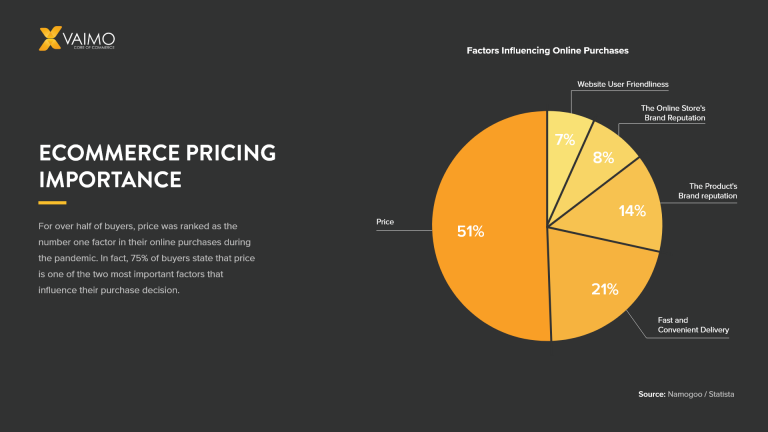
Task: Click the Source: Namogoo / Statista text
Action: point(686,394)
